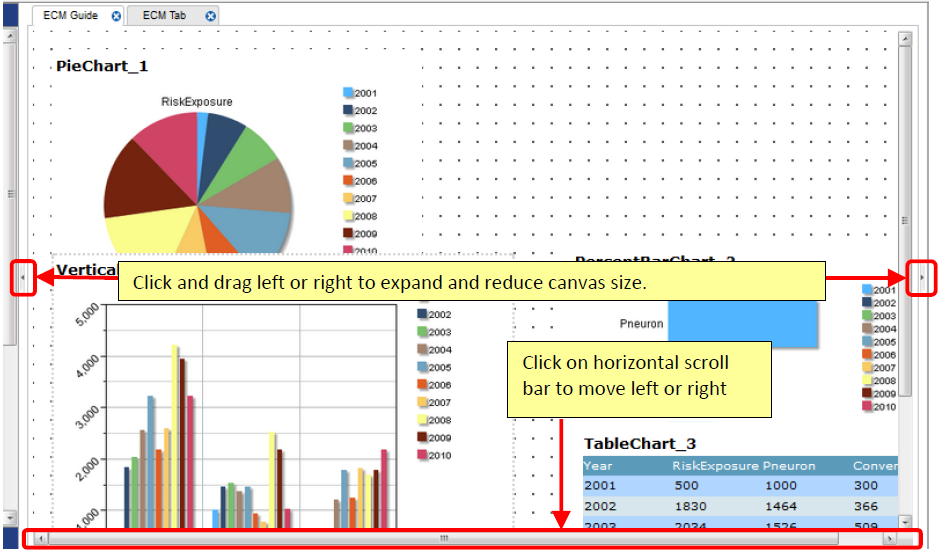Click the horizontal scrollbar right arrow
Image resolution: width=938 pixels, height=552 pixels.
[x=890, y=539]
